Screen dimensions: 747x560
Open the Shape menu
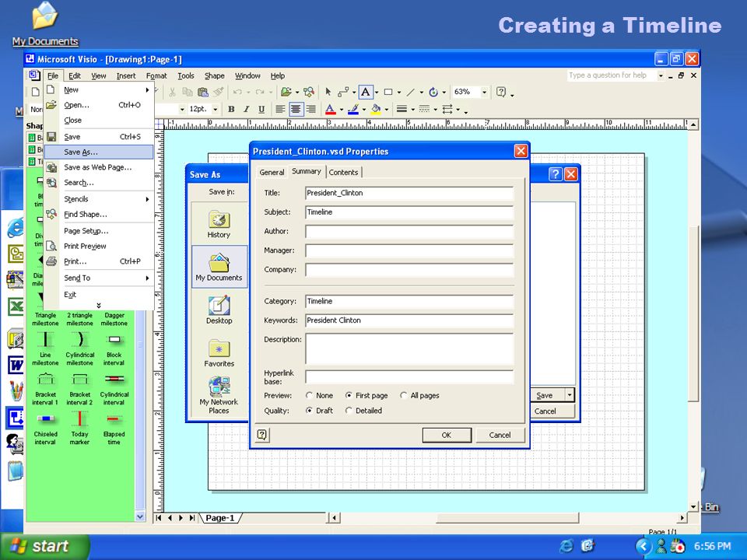[215, 75]
